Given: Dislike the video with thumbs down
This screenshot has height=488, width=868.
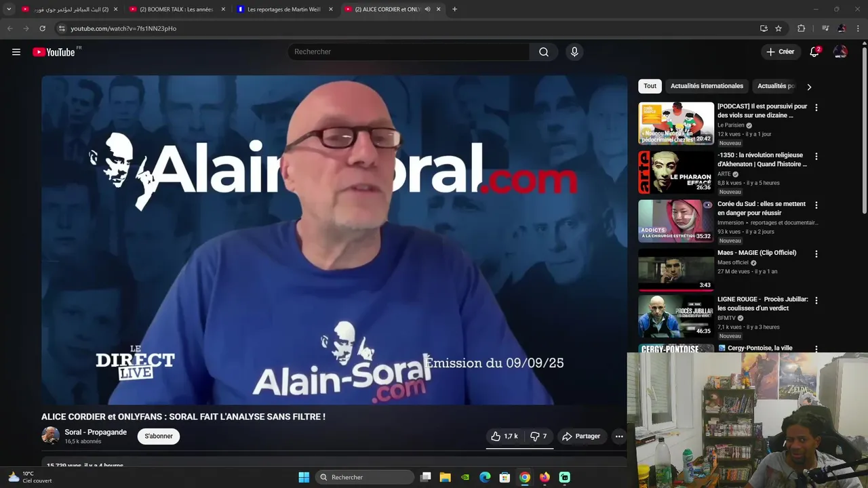Looking at the screenshot, I should pos(539,436).
